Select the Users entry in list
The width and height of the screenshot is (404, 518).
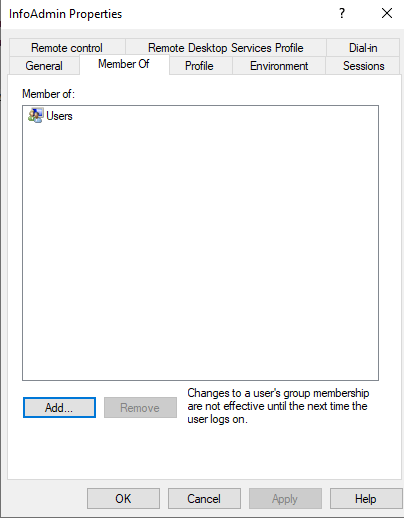[50, 116]
